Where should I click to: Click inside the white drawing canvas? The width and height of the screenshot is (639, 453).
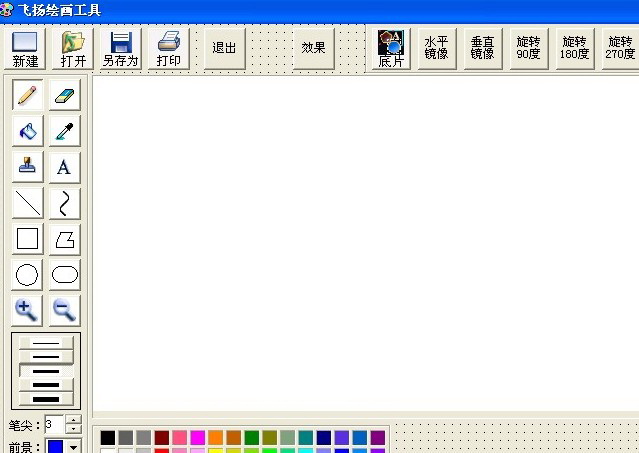pos(366,244)
